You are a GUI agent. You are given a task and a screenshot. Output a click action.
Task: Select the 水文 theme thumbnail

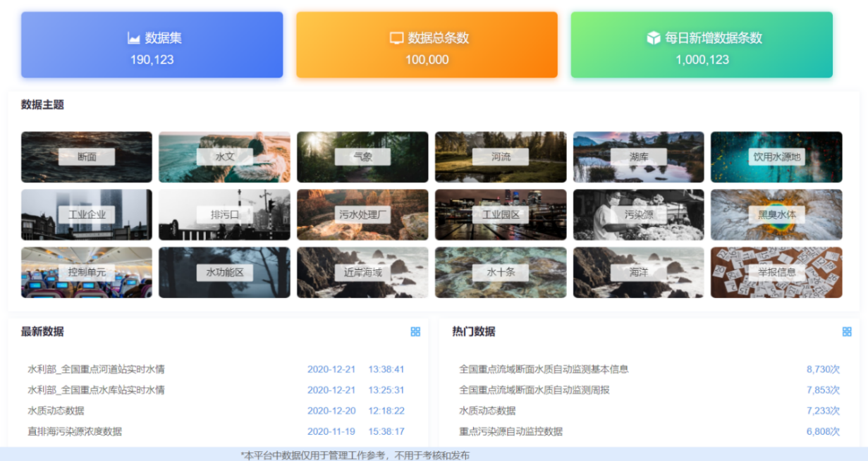click(x=224, y=157)
